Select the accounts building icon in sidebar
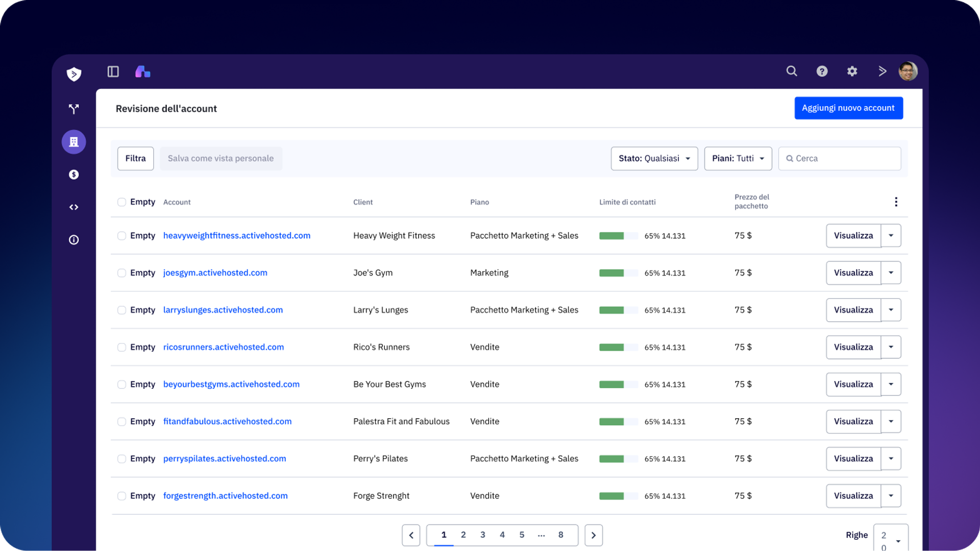 pos(74,142)
